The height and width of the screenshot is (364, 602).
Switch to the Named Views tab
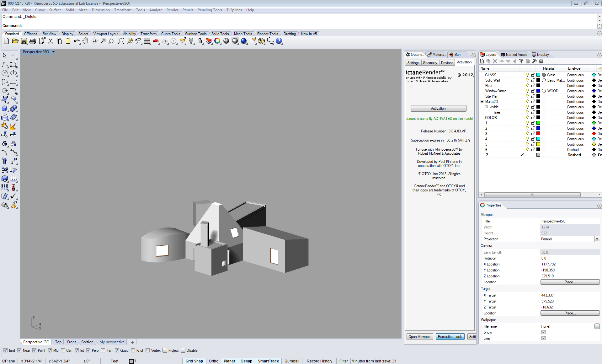click(514, 55)
